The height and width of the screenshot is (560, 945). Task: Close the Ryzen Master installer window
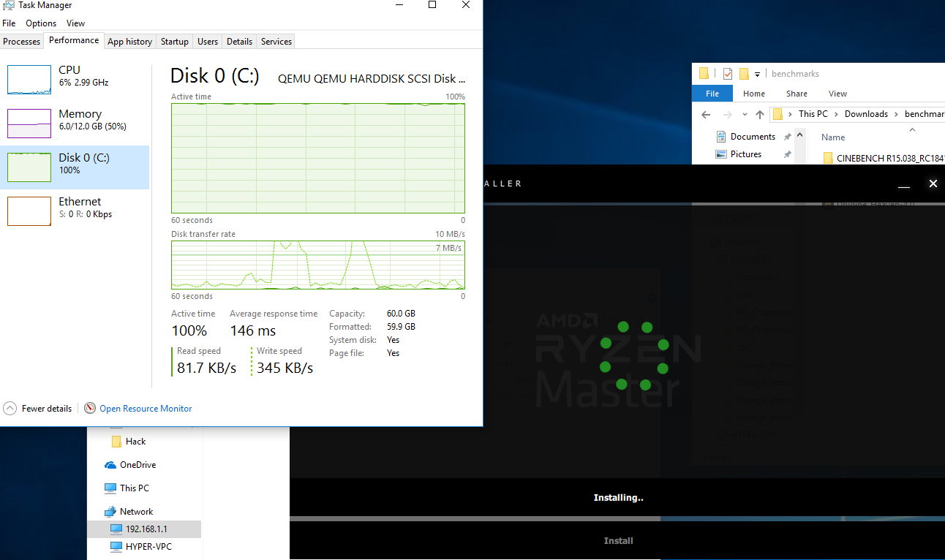click(933, 184)
